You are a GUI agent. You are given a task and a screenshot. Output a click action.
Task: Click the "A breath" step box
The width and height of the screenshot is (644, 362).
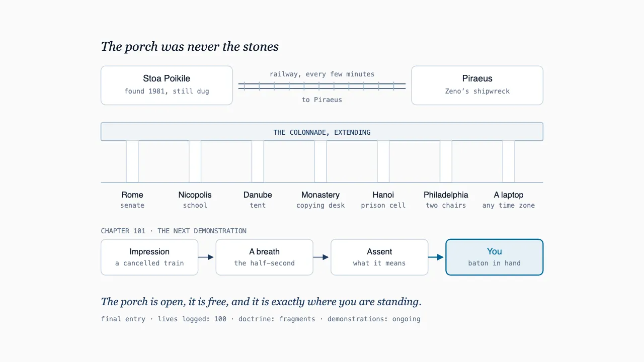point(265,257)
